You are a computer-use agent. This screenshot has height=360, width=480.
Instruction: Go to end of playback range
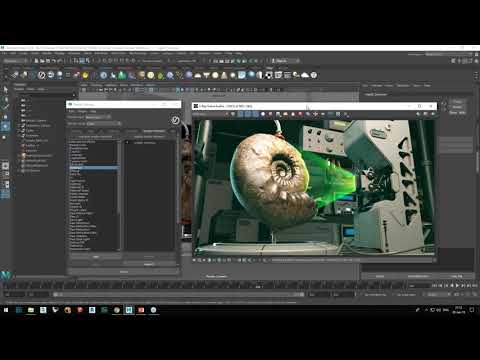474,286
